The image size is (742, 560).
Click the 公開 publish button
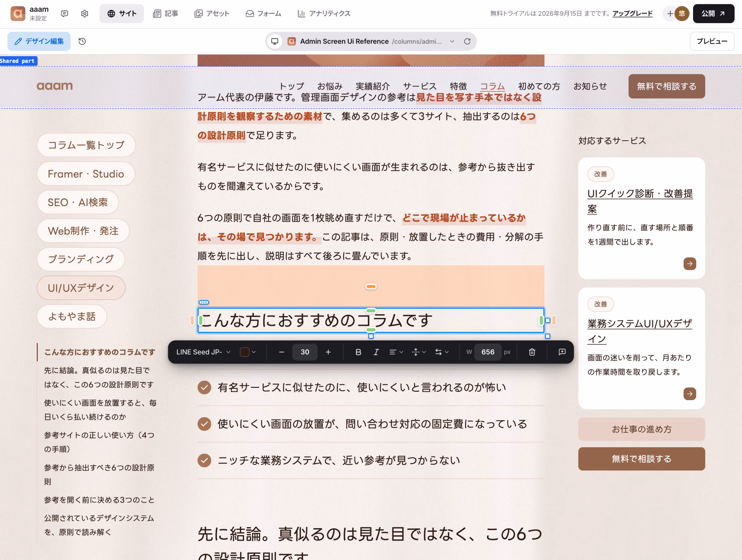pos(713,14)
